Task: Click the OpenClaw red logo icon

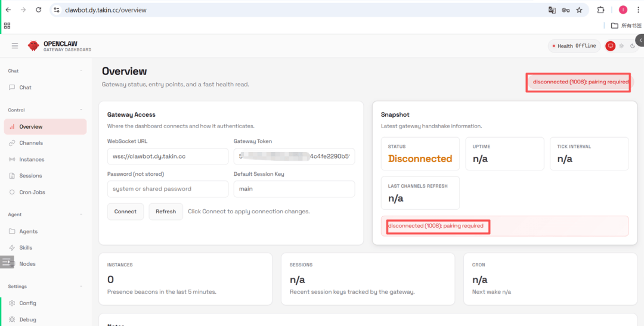Action: (33, 46)
